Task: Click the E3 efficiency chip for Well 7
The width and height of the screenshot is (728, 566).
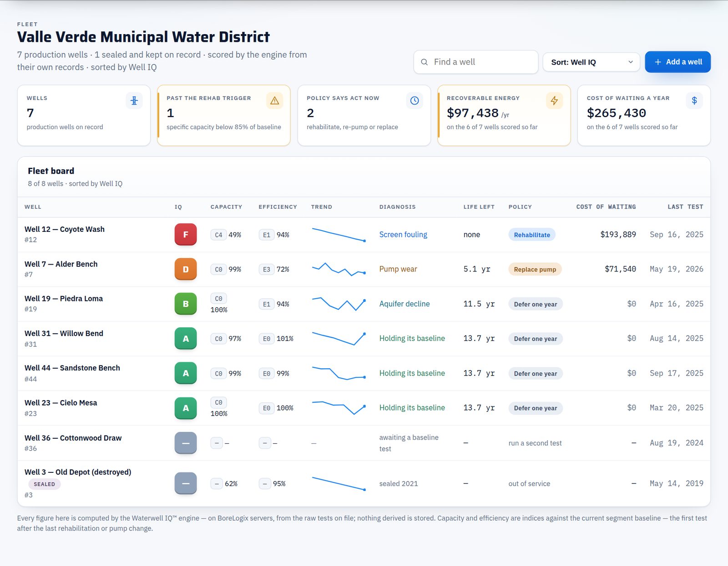Action: (267, 269)
